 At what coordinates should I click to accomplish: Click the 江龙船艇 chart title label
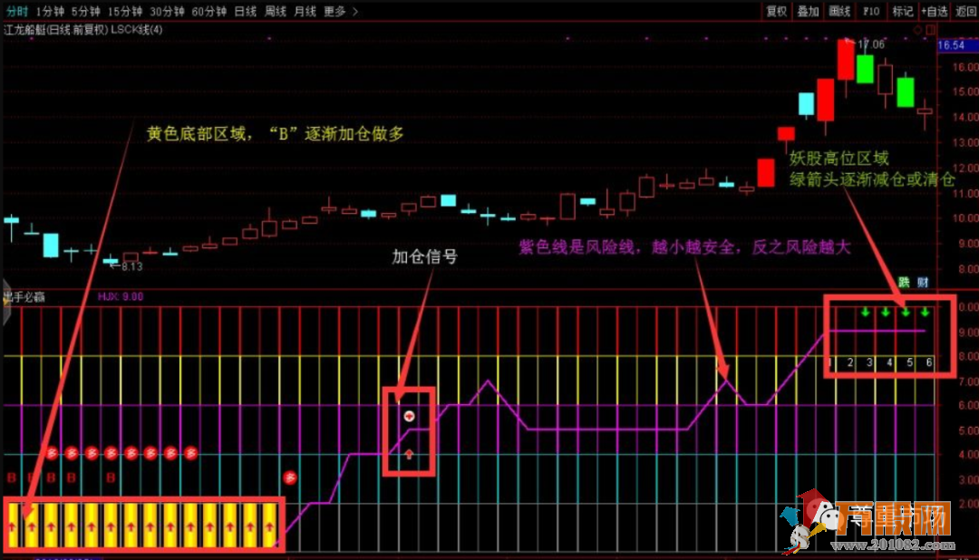(x=25, y=29)
